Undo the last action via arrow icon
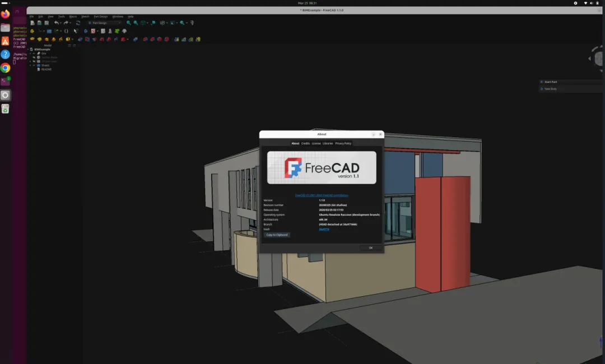 pyautogui.click(x=57, y=23)
